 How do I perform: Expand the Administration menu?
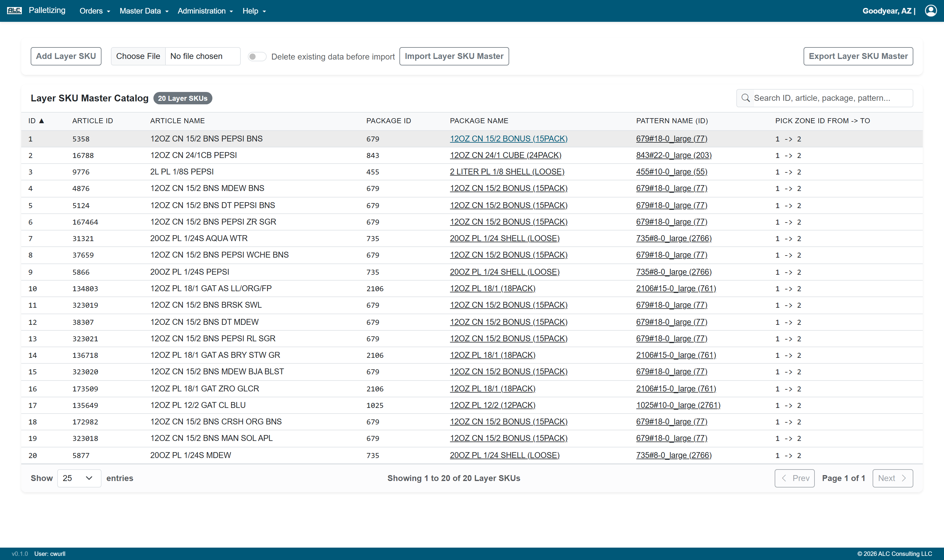coord(205,11)
